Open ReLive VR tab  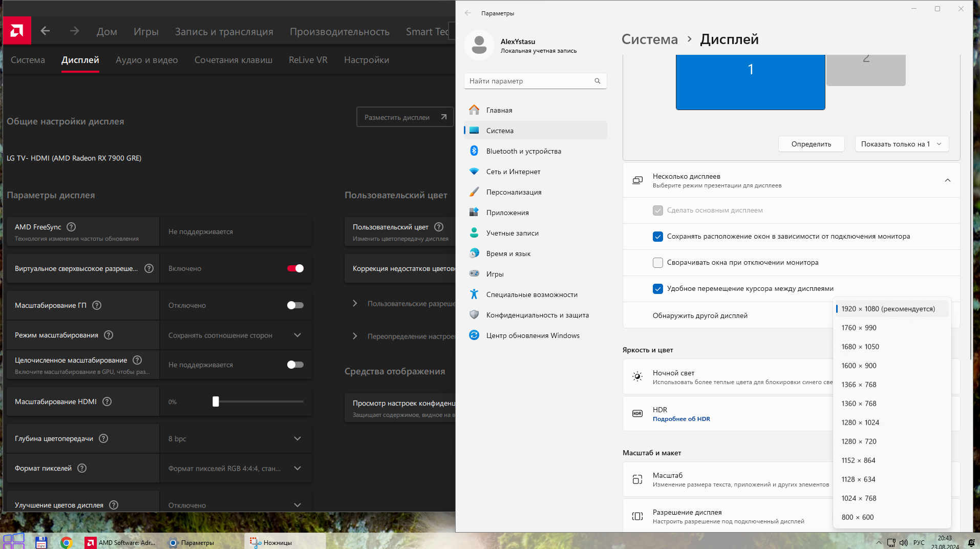click(308, 60)
